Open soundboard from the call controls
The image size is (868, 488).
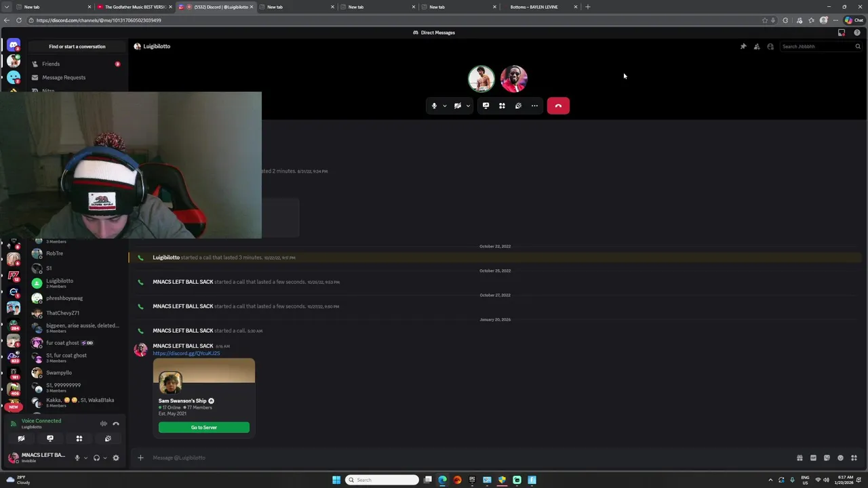coord(518,106)
